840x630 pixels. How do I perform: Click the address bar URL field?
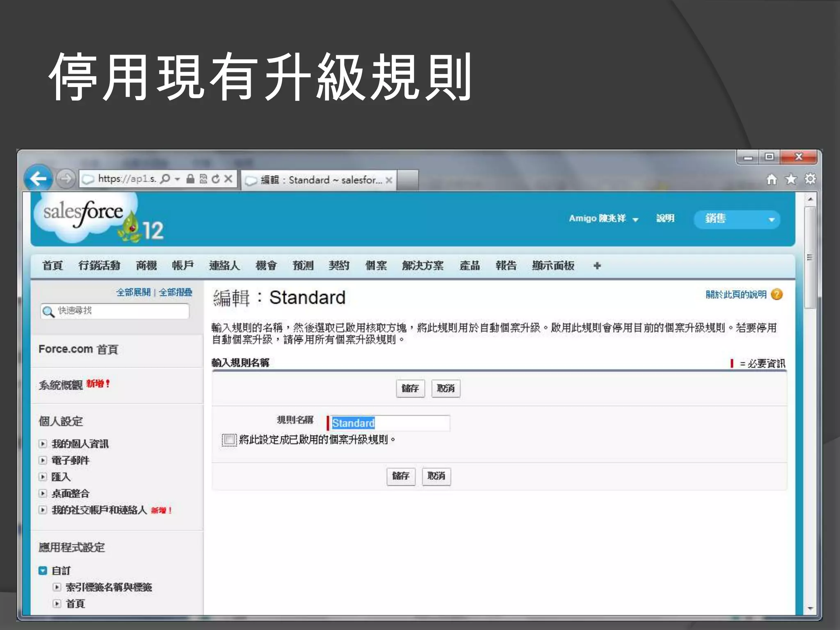[x=127, y=179]
